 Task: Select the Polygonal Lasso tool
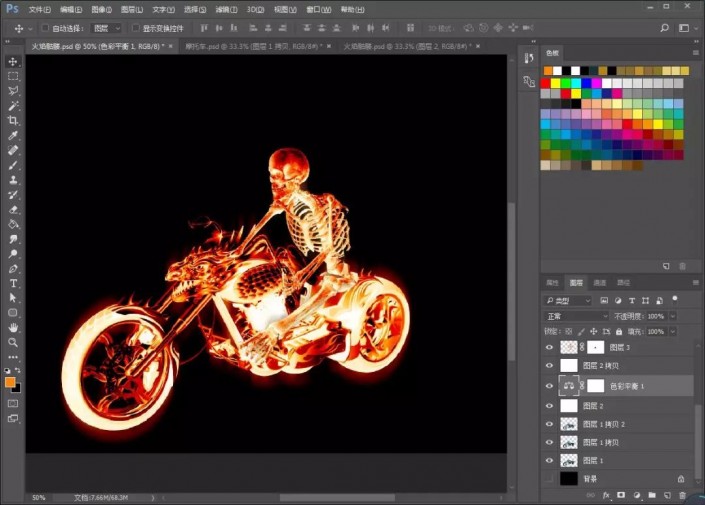tap(13, 91)
